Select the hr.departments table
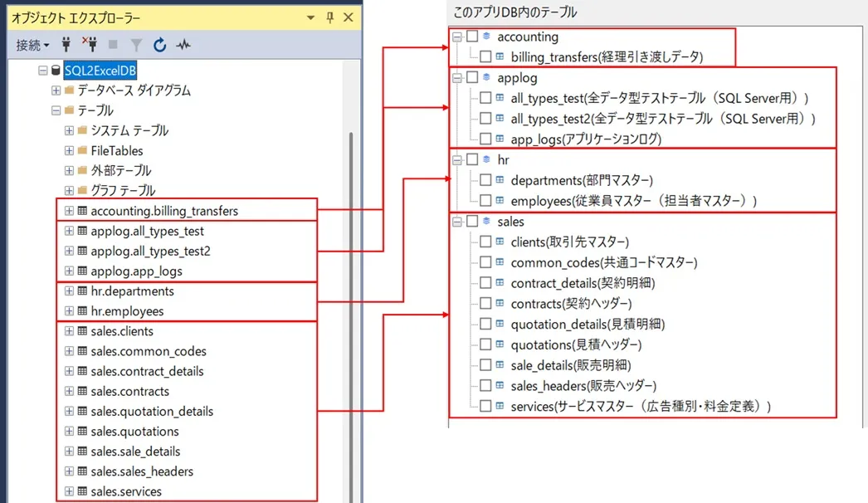The height and width of the screenshot is (503, 868). [x=132, y=291]
